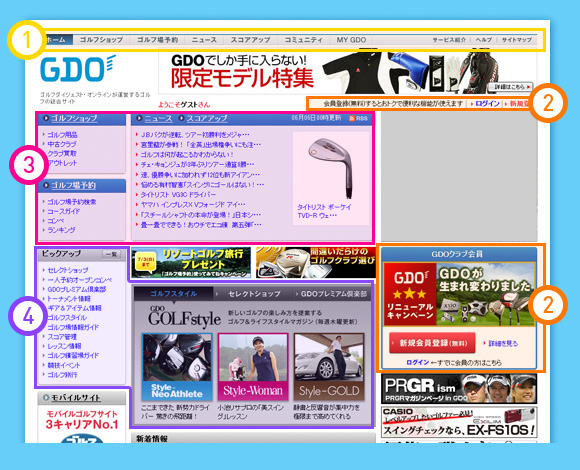Switch to the セレクトショップ tab

(254, 294)
